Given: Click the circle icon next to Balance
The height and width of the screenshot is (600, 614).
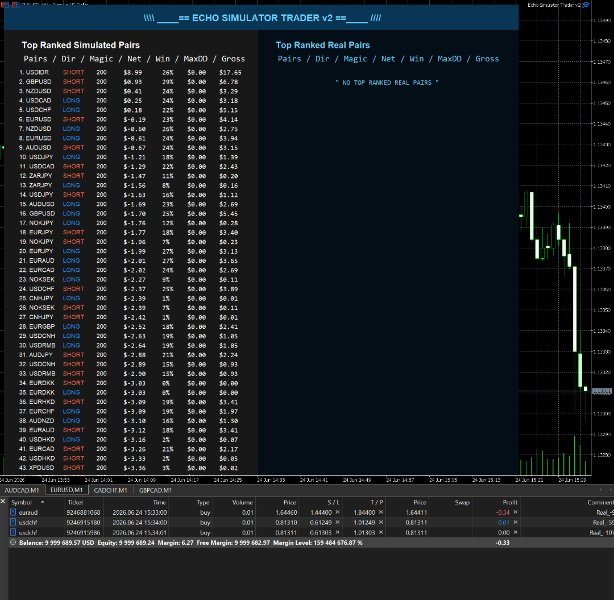Looking at the screenshot, I should 13,542.
